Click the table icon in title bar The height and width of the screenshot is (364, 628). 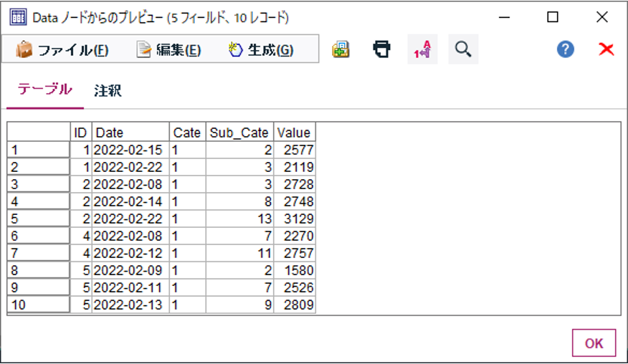pyautogui.click(x=18, y=17)
